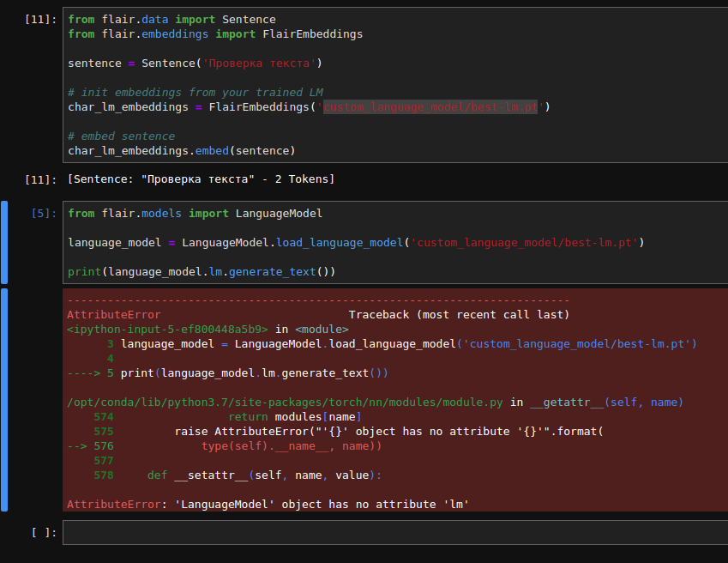The image size is (728, 563).
Task: Select the empty input cell at the bottom
Action: pos(343,532)
